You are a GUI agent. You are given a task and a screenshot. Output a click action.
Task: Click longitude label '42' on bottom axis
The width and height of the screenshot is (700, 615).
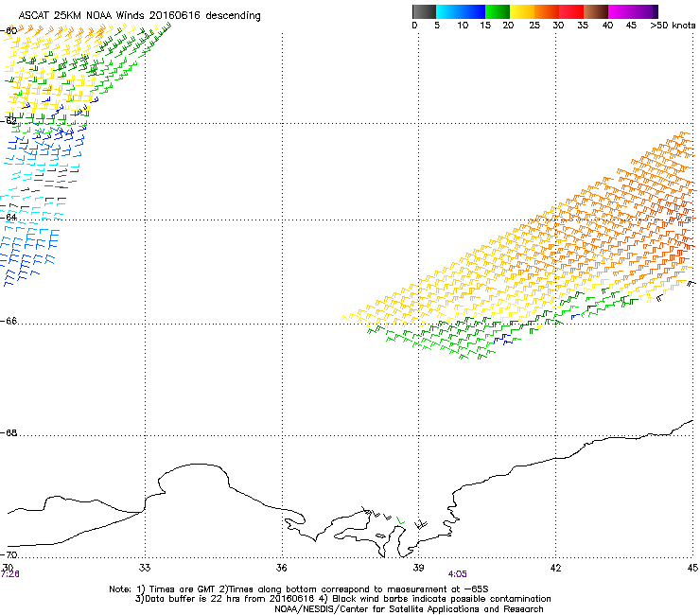coord(555,568)
